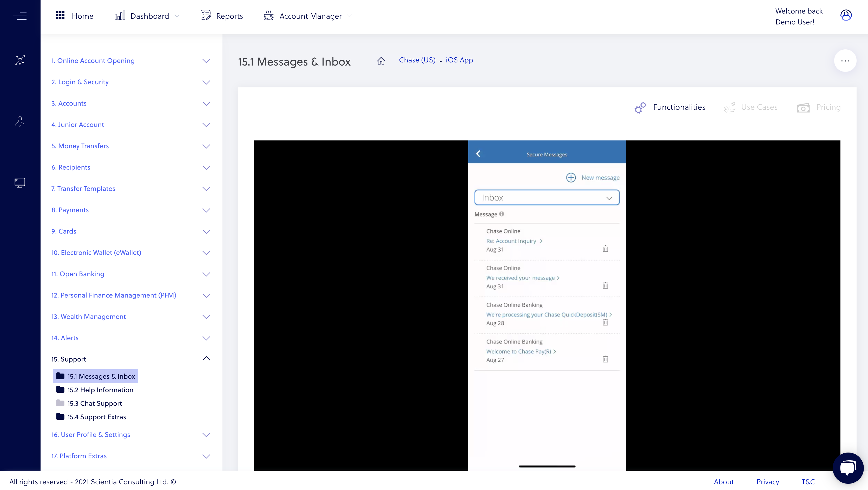Click the Account Manager coffee cup icon
The width and height of the screenshot is (868, 490).
coord(269,16)
